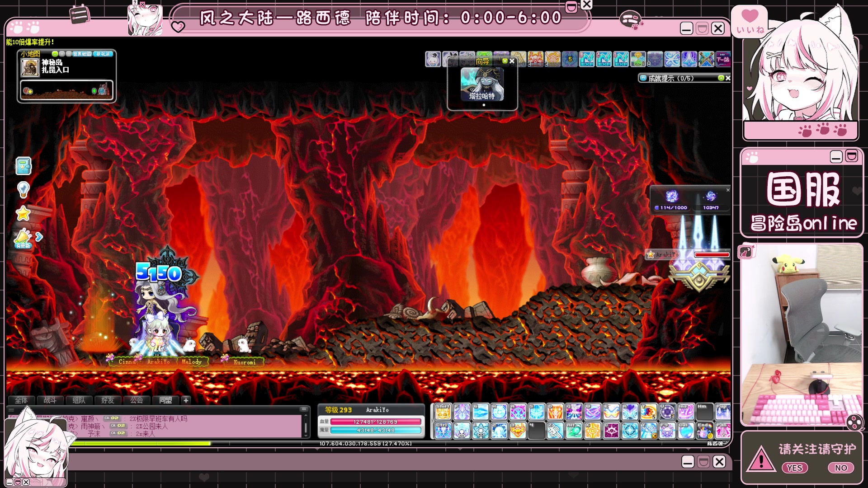Click the 1x EXP buff icon

point(621,59)
